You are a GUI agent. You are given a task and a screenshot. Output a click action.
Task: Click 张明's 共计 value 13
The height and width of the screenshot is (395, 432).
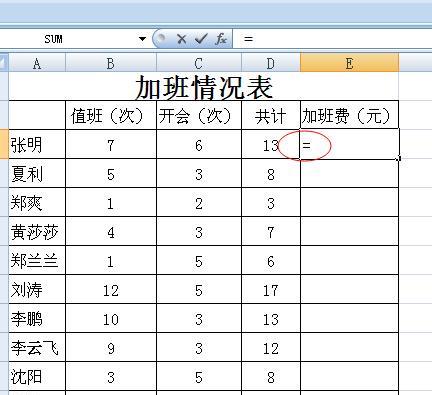coord(271,144)
